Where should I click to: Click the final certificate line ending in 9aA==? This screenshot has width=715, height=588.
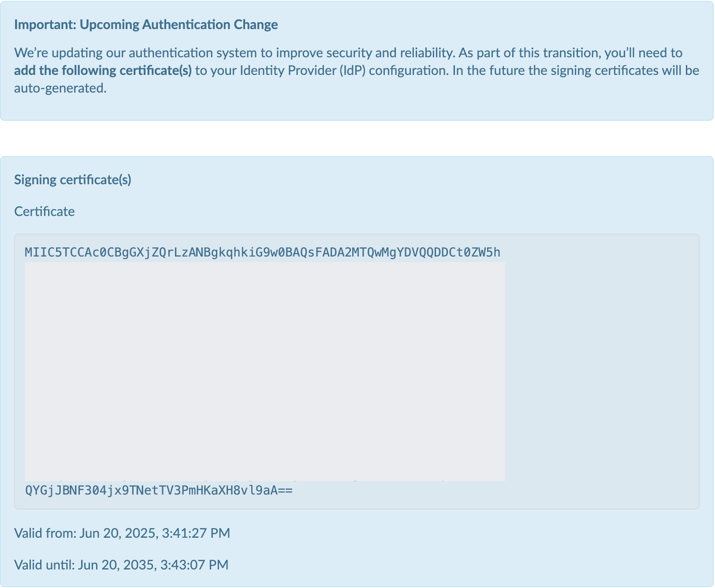point(159,490)
